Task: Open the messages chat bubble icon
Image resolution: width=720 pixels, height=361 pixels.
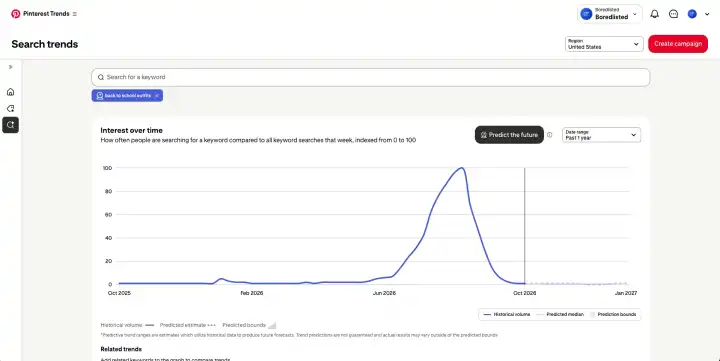Action: click(x=674, y=14)
